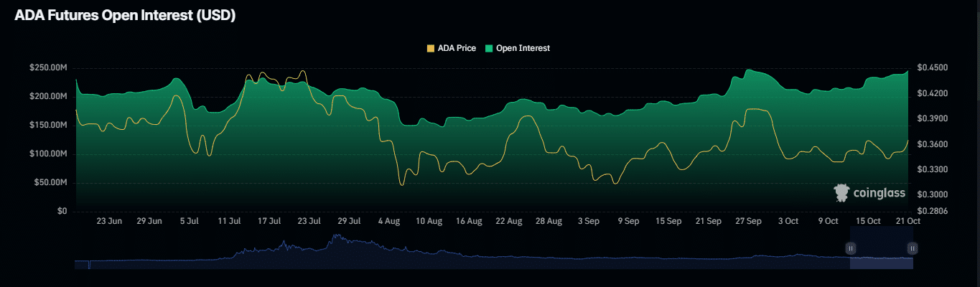Click the yellow ADA Price legend square
980x287 pixels.
tap(431, 48)
